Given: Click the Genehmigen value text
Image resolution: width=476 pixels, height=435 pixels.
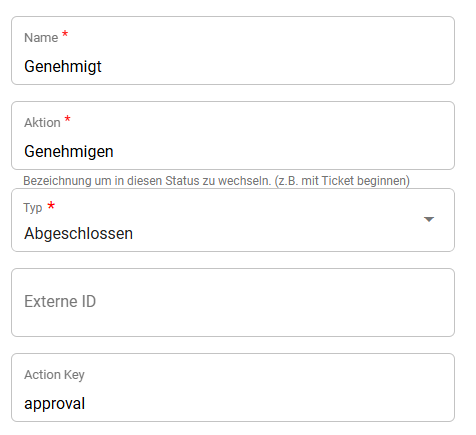Looking at the screenshot, I should coord(69,152).
